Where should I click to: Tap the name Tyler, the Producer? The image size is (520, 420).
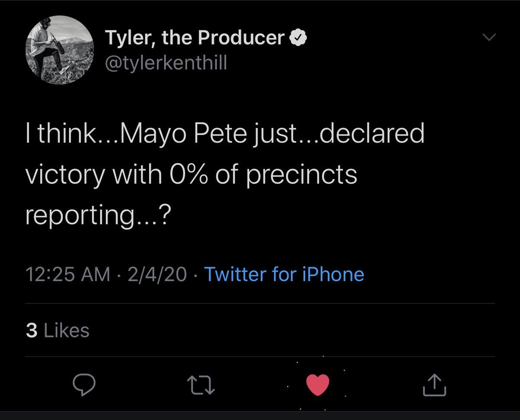[195, 39]
